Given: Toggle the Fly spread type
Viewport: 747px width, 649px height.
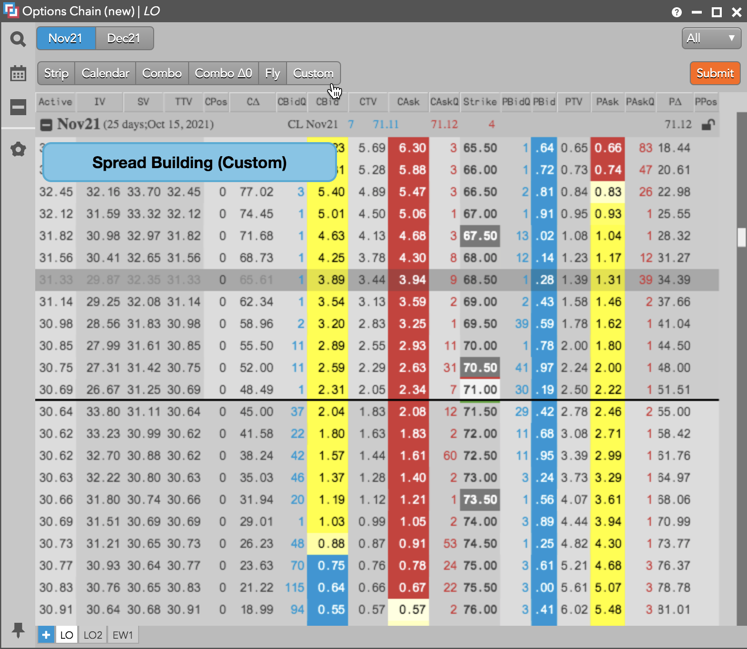Looking at the screenshot, I should (272, 73).
